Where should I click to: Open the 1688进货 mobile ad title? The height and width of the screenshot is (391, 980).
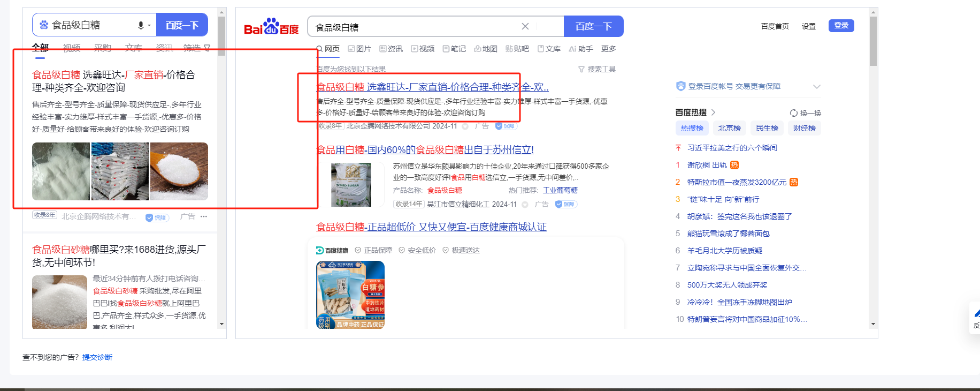click(119, 256)
